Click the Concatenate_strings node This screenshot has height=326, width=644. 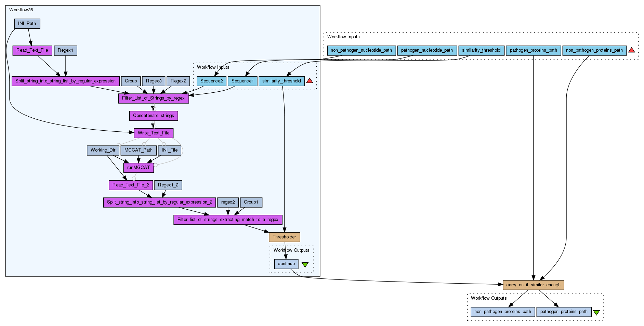[154, 116]
